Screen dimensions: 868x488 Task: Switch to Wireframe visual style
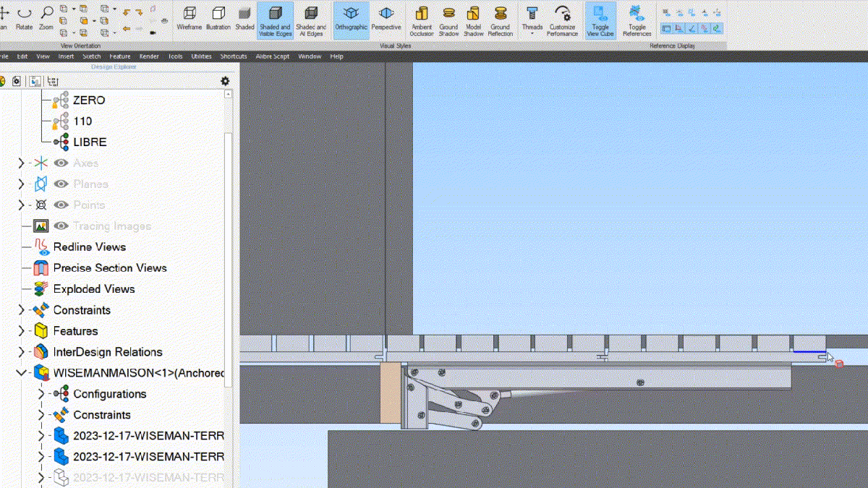(190, 18)
